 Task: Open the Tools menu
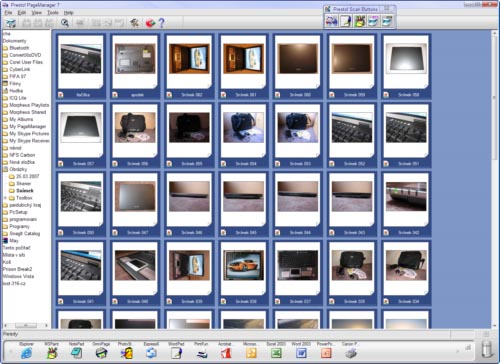tap(53, 13)
